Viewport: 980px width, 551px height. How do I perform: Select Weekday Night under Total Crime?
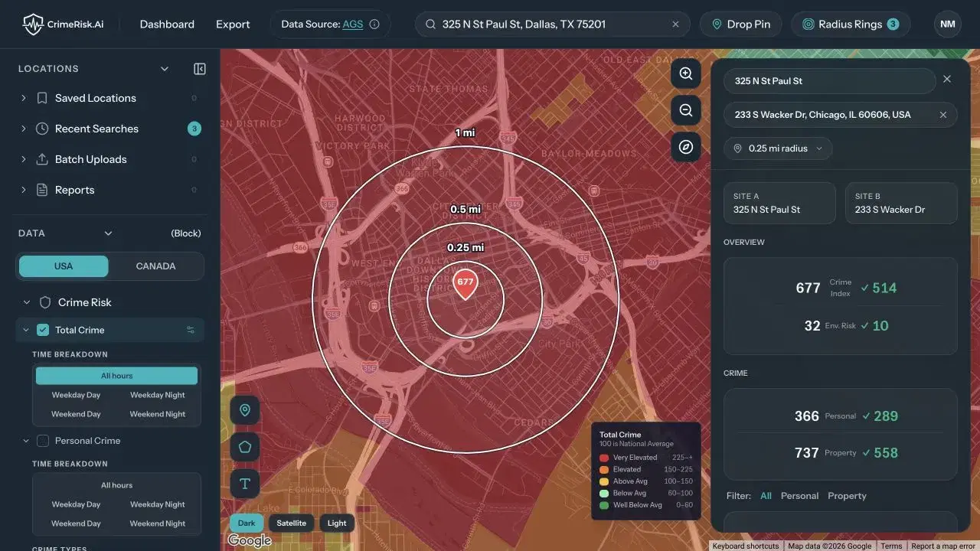coord(158,395)
